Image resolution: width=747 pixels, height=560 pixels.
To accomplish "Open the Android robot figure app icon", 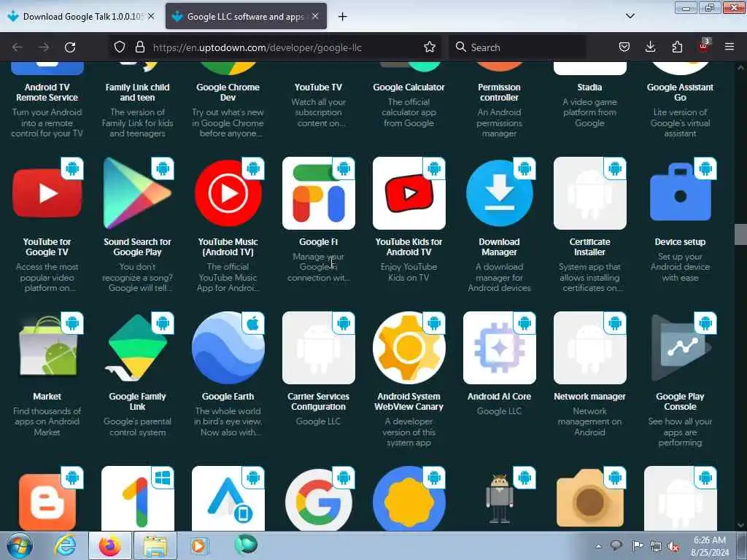I will tap(499, 499).
